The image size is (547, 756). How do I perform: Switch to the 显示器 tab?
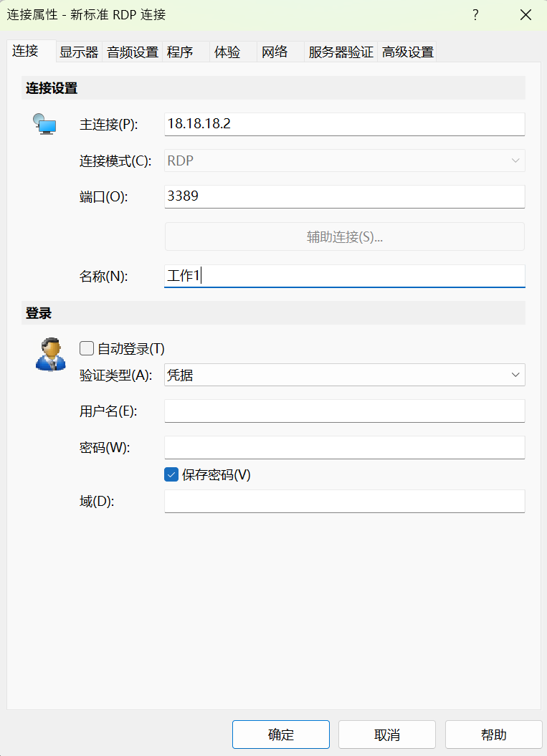coord(79,52)
